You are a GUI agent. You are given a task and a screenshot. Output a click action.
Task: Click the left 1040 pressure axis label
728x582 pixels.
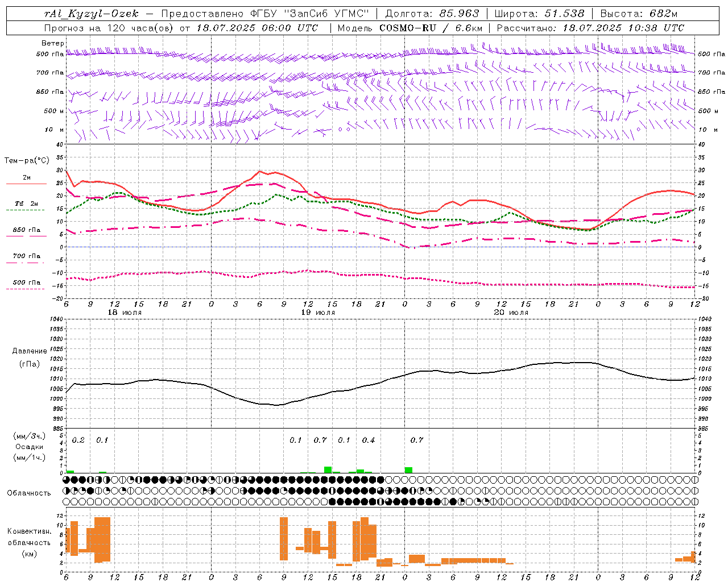coord(55,319)
